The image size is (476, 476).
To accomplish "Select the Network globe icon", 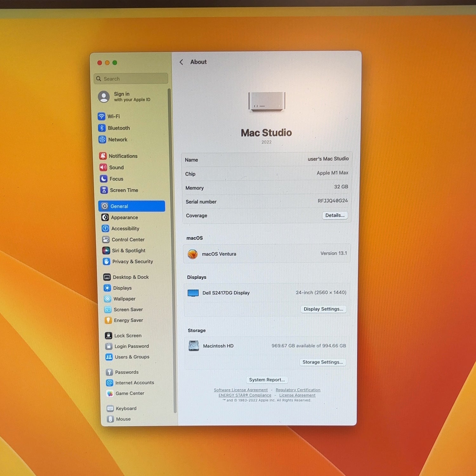I will (102, 140).
